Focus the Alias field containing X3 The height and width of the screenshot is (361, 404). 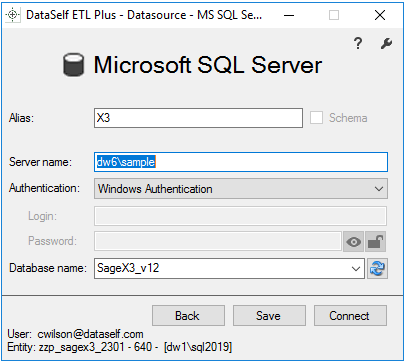click(198, 118)
